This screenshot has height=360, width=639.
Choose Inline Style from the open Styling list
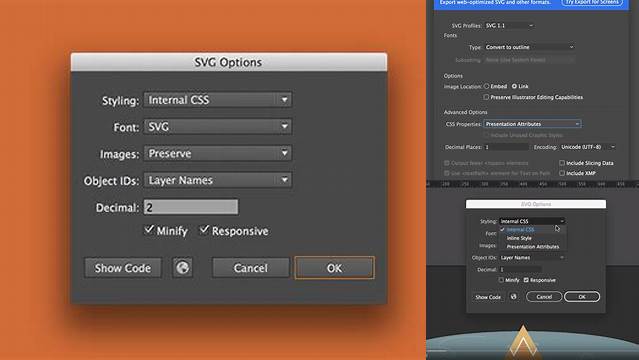[519, 238]
